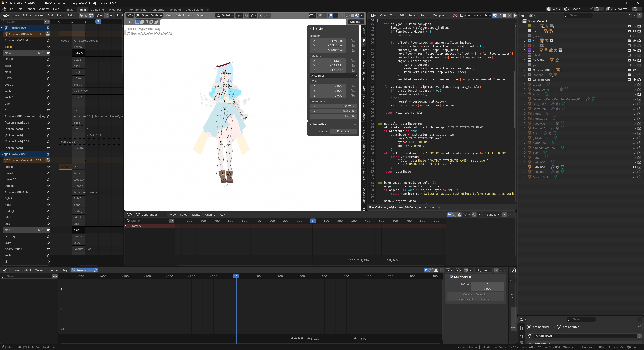Click the Rotation Z value slider field
This screenshot has width=644, height=350.
tap(328, 70)
